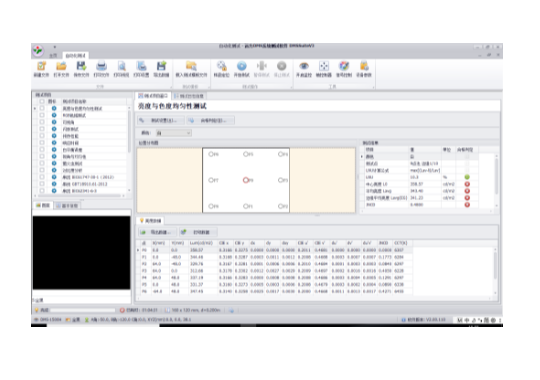Click the Print File printer icon
Image resolution: width=540 pixels, height=380 pixels.
[x=101, y=66]
